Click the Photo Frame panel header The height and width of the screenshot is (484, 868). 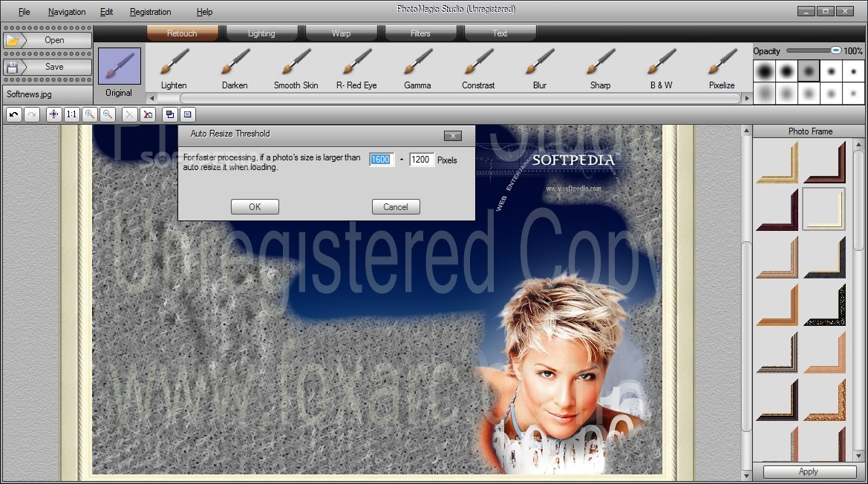810,131
